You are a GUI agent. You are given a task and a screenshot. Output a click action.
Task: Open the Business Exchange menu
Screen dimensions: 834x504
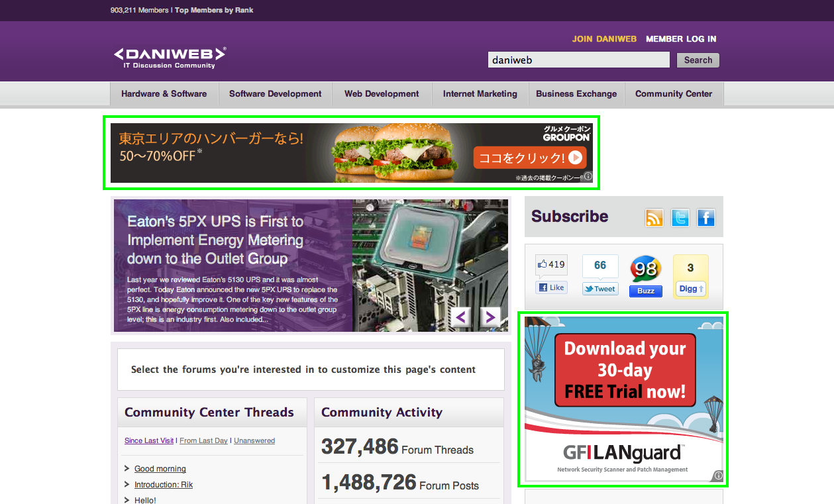click(576, 94)
